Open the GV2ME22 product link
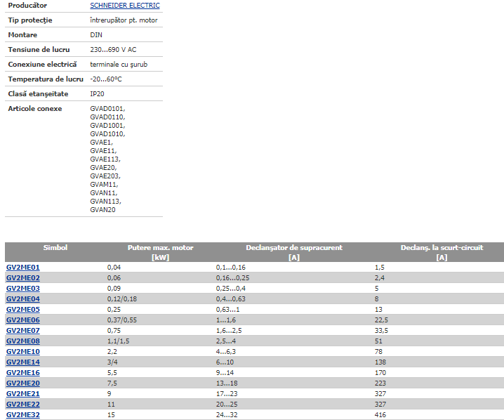The width and height of the screenshot is (504, 420). 23,405
